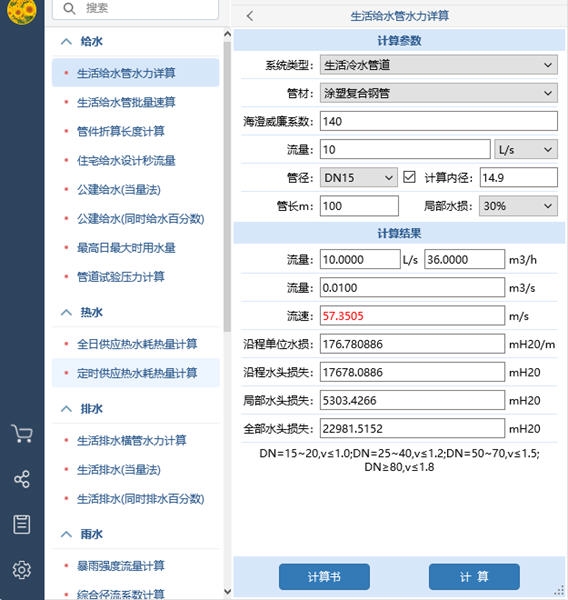568x600 pixels.
Task: Select 管件折算长度计算 menu item
Action: 135,131
